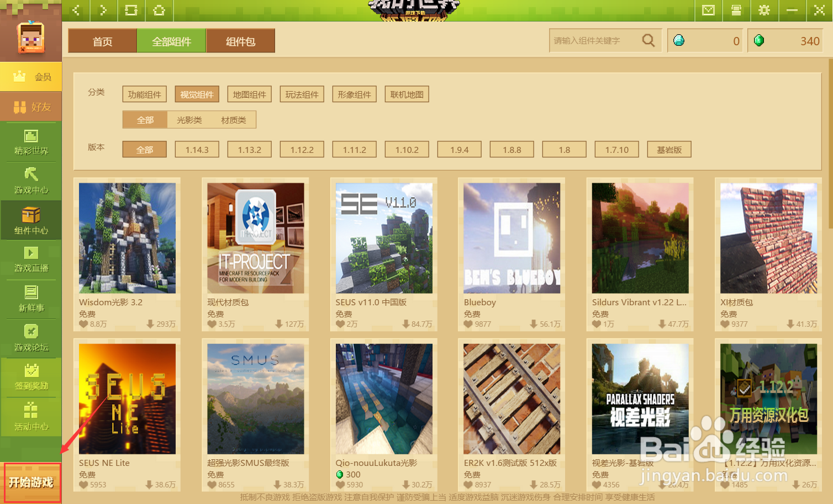Select 全部 version filter
Viewport: 833px width, 504px height.
[145, 150]
